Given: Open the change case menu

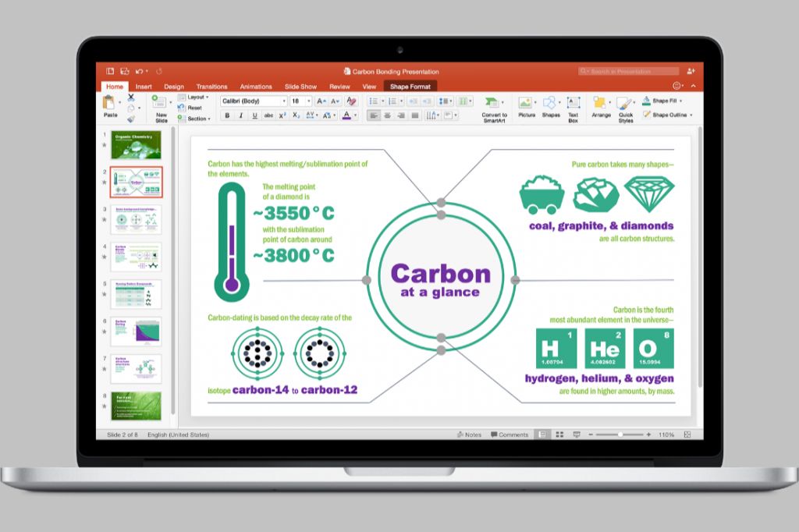Looking at the screenshot, I should pyautogui.click(x=328, y=115).
